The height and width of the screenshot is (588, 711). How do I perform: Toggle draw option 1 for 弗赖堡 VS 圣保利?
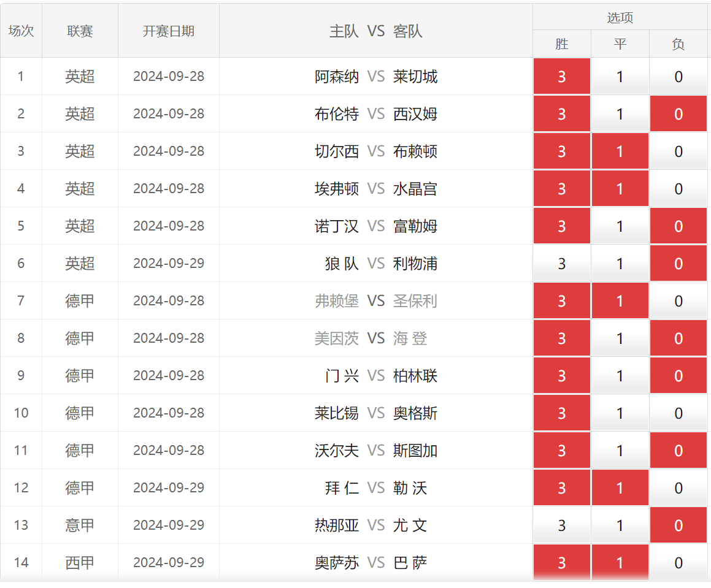coord(620,300)
